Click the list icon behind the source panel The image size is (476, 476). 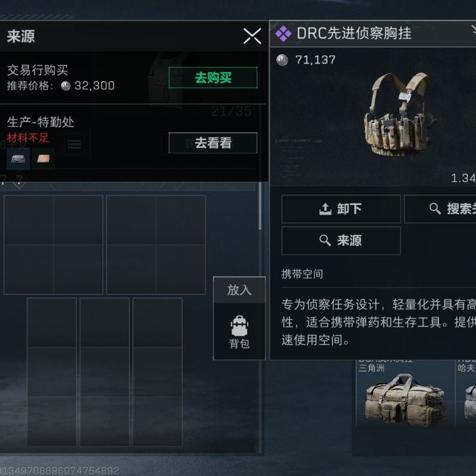(x=74, y=145)
